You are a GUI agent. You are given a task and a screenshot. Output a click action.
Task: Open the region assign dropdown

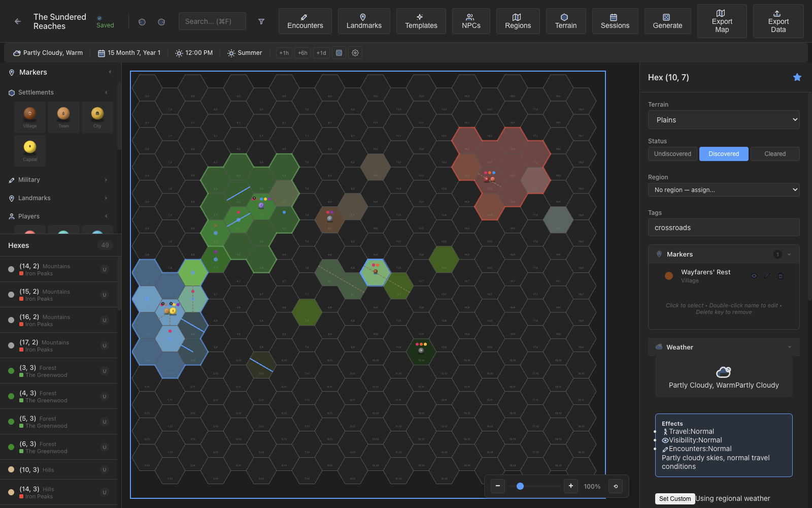point(724,190)
